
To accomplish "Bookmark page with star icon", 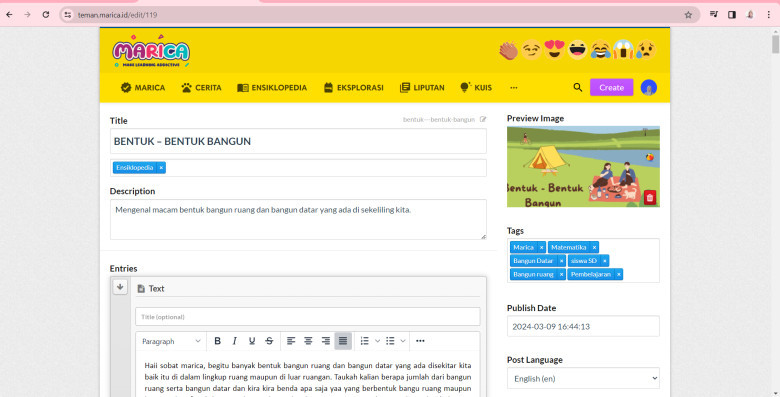I will coord(688,15).
